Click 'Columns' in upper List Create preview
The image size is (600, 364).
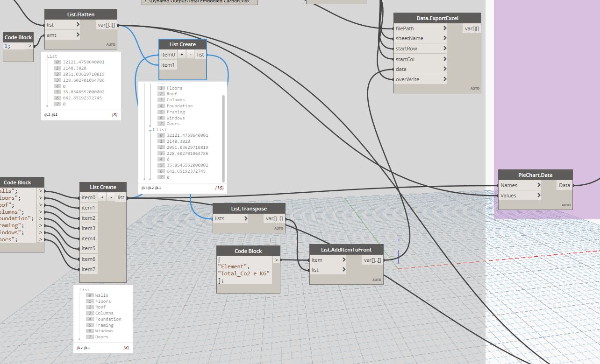[176, 100]
